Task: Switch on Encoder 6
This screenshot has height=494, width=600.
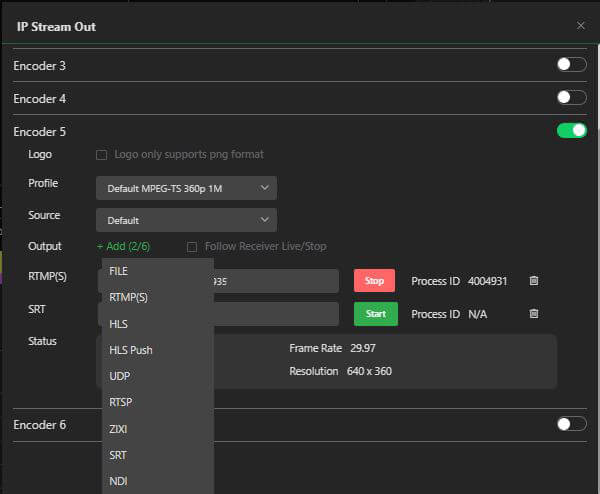Action: 571,424
